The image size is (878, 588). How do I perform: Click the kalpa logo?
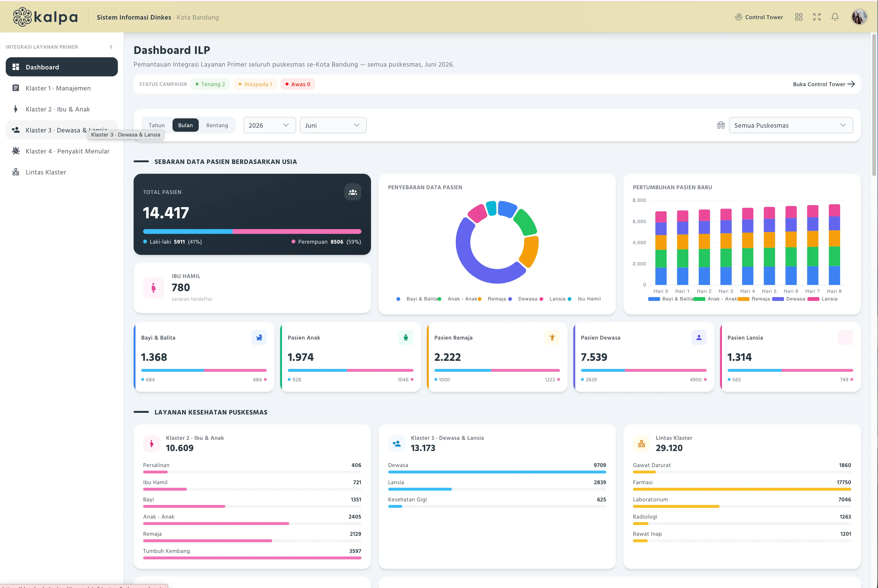coord(45,17)
